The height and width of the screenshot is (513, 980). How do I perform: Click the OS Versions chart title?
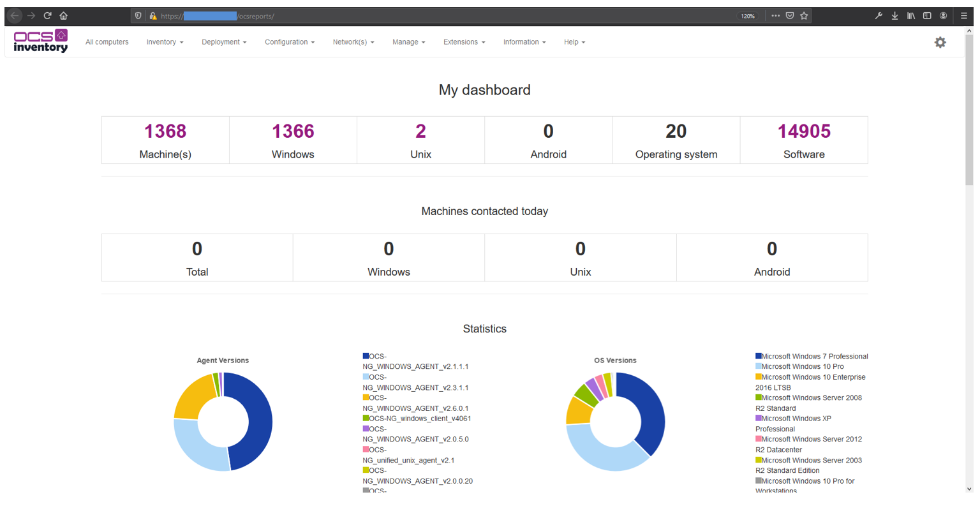coord(615,361)
